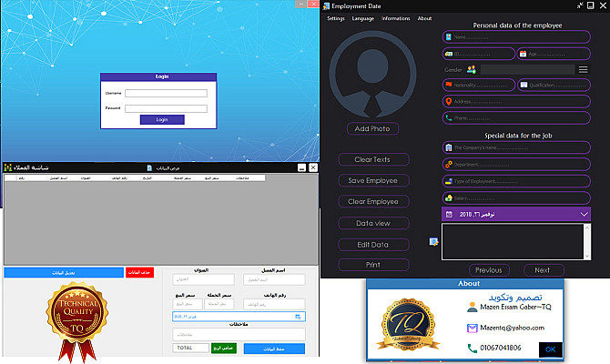
Task: Open the date picker in the customers form
Action: [x=239, y=317]
